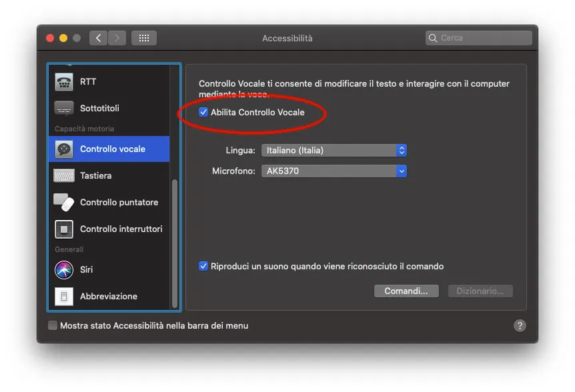Open the Sottotitoli settings icon
575x392 pixels.
pos(63,108)
